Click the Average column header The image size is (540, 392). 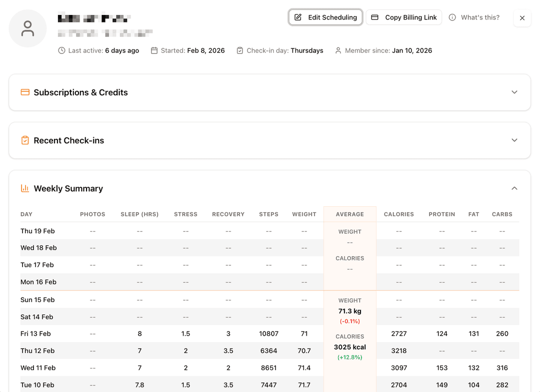pyautogui.click(x=350, y=214)
